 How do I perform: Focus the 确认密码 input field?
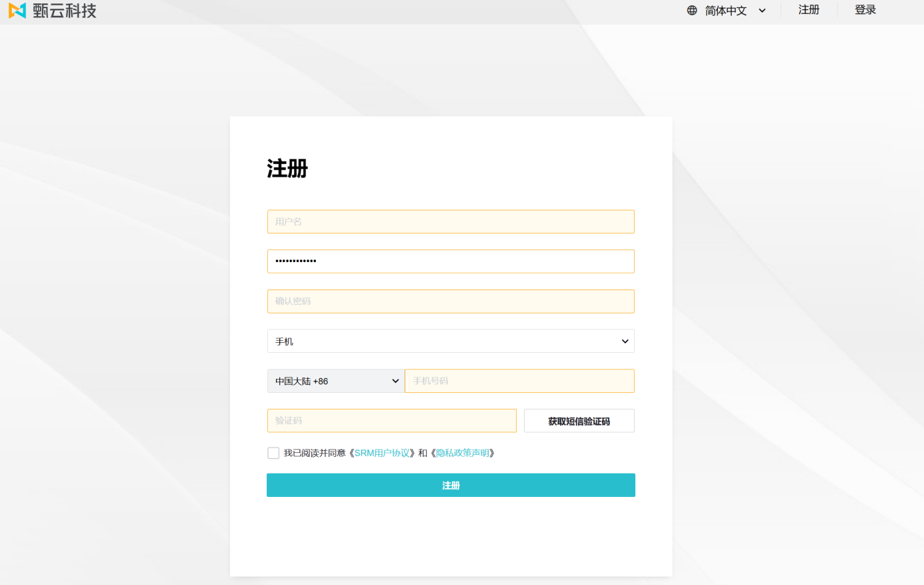pyautogui.click(x=451, y=302)
